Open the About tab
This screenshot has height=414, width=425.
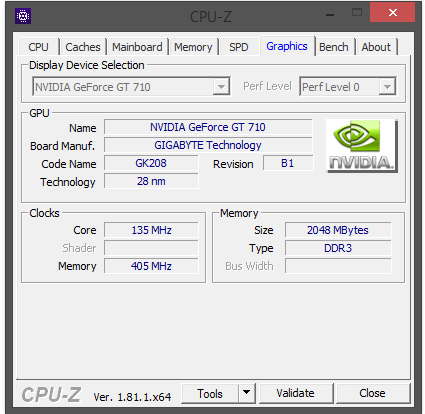376,47
